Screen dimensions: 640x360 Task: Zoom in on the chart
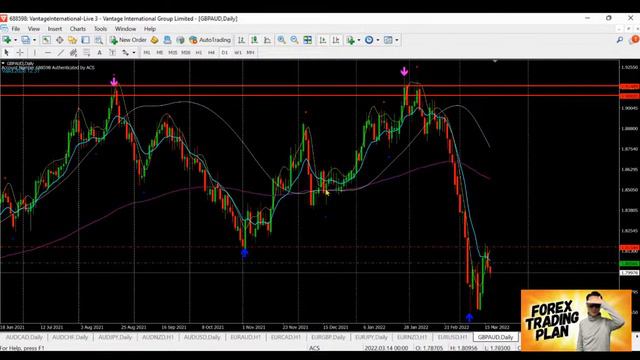(x=281, y=40)
